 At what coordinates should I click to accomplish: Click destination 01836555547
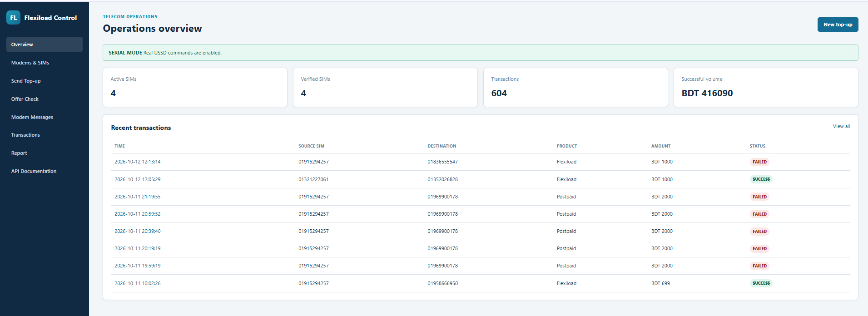coord(442,162)
